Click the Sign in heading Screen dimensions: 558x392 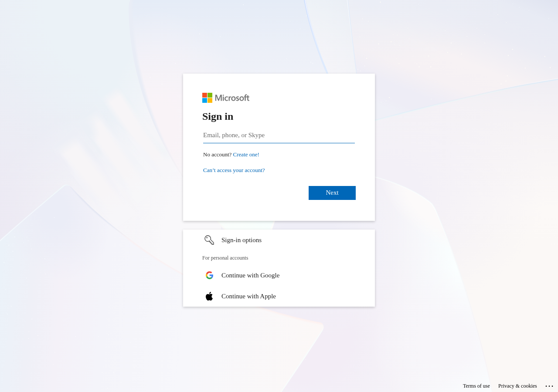(218, 116)
